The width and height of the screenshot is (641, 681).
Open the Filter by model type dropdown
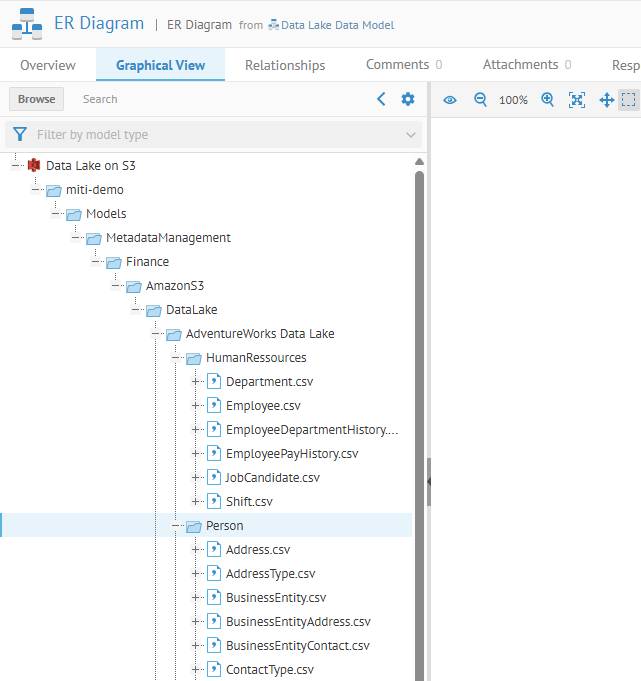pyautogui.click(x=213, y=135)
